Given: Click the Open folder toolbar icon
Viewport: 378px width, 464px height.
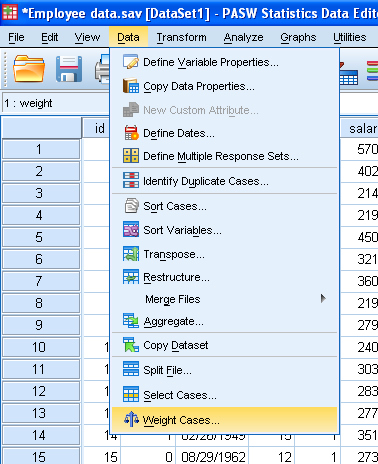Looking at the screenshot, I should point(29,69).
